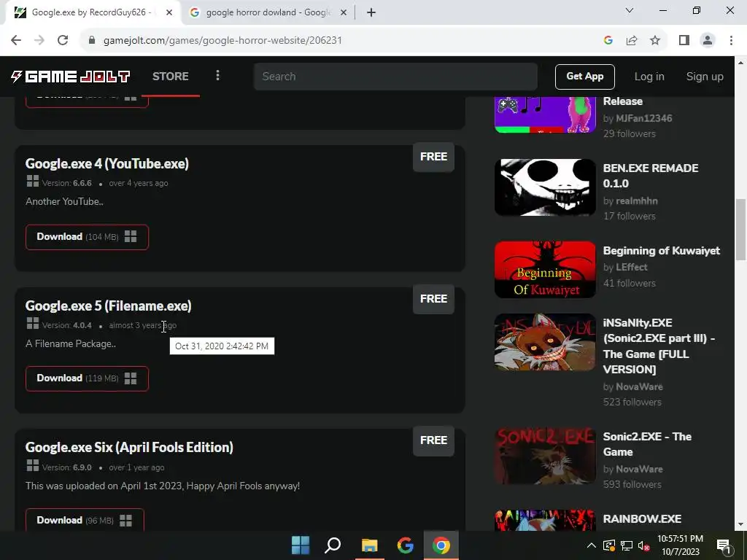This screenshot has width=747, height=560.
Task: Click Chrome icon in taskbar
Action: click(441, 545)
